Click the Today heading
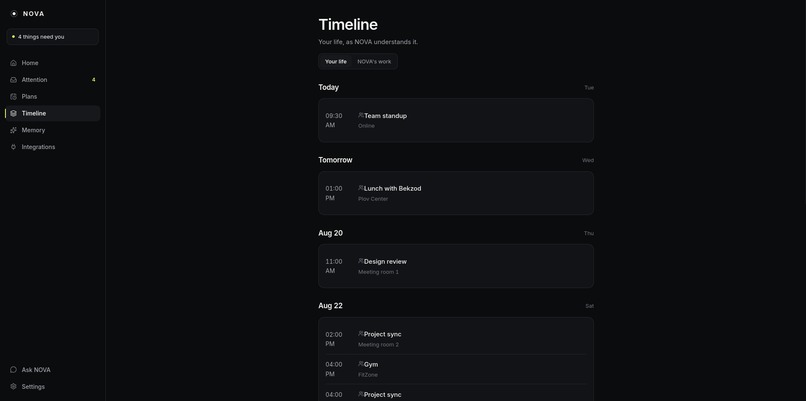The height and width of the screenshot is (401, 806). pyautogui.click(x=328, y=87)
